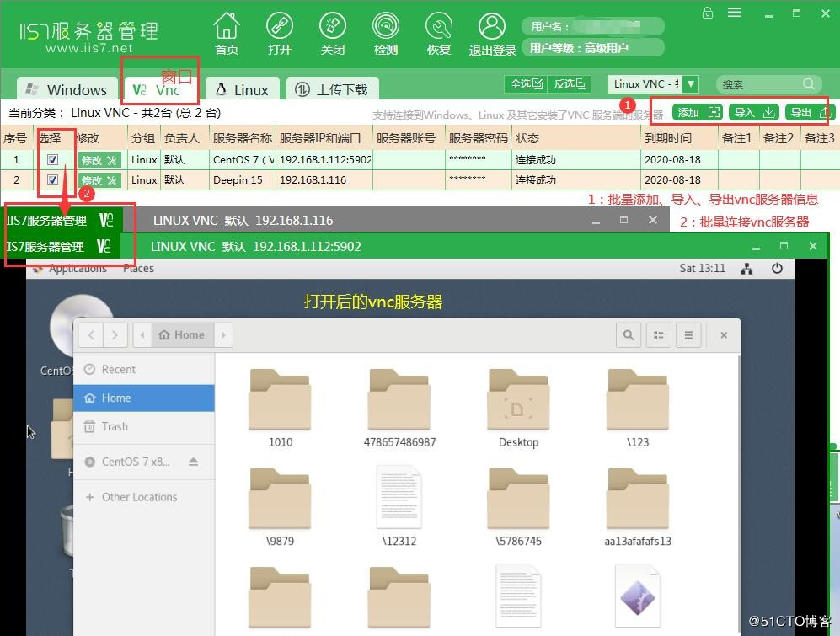Click the 关闭 (Close) server icon
The width and height of the screenshot is (840, 636).
tap(333, 32)
